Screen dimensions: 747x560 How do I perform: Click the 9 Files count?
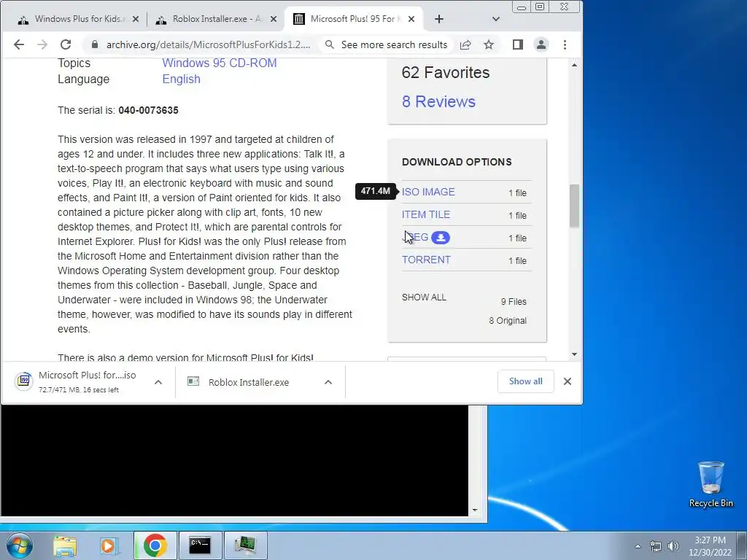[x=514, y=302]
